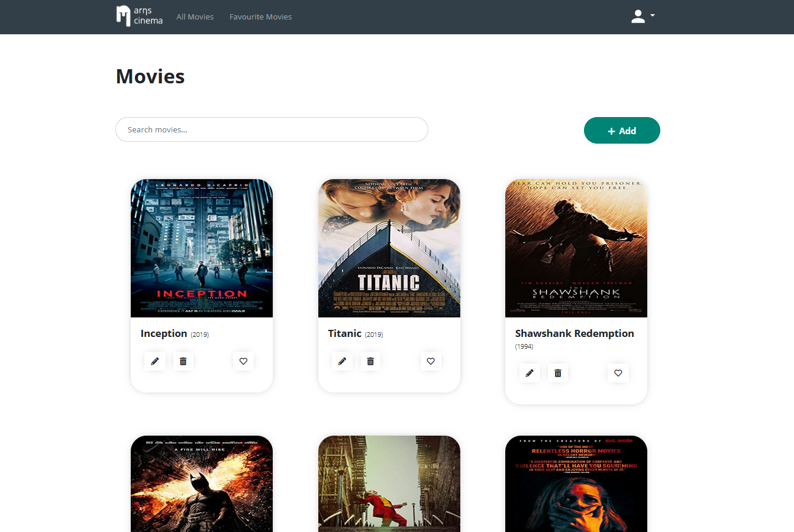Viewport: 794px width, 532px height.
Task: Click the (1994) year label
Action: tap(524, 346)
